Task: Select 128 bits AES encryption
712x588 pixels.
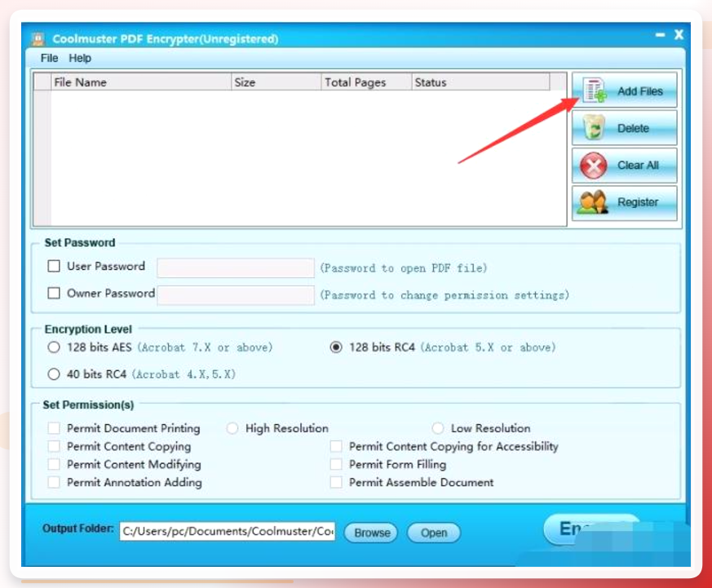Action: [54, 347]
